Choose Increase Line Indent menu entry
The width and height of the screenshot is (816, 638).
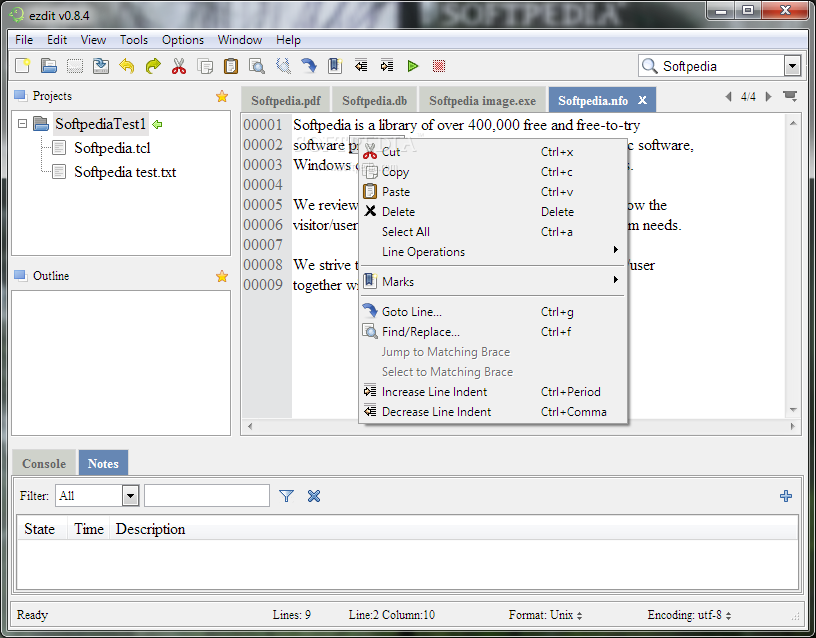click(x=493, y=392)
